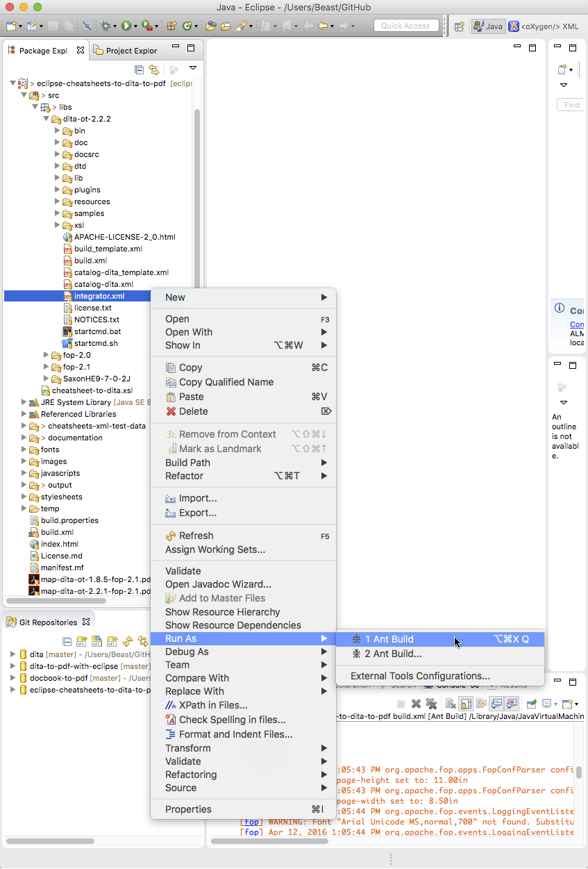
Task: Collapse the dita-ot-2.2.2 folder
Action: 46,119
